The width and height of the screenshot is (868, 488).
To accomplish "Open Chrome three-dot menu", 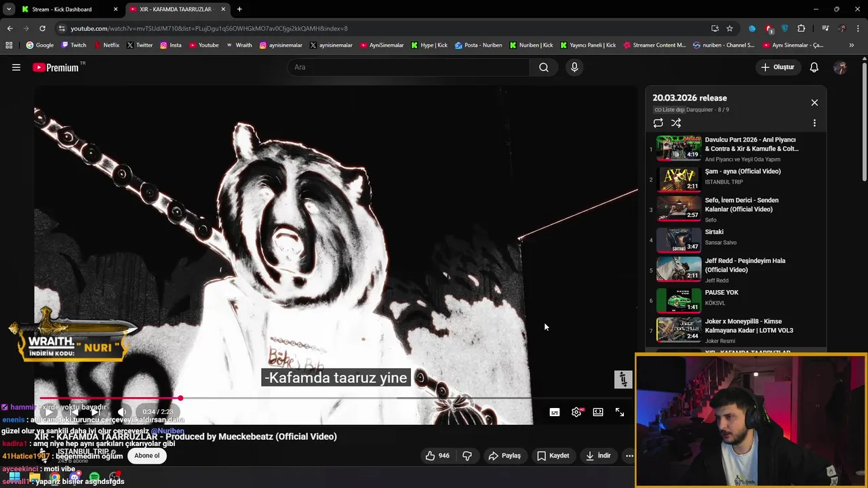I will coord(858,28).
